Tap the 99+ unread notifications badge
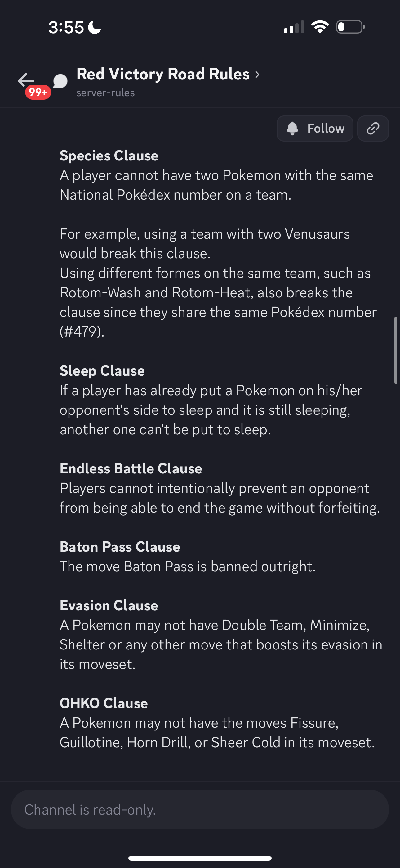The height and width of the screenshot is (868, 400). (38, 92)
